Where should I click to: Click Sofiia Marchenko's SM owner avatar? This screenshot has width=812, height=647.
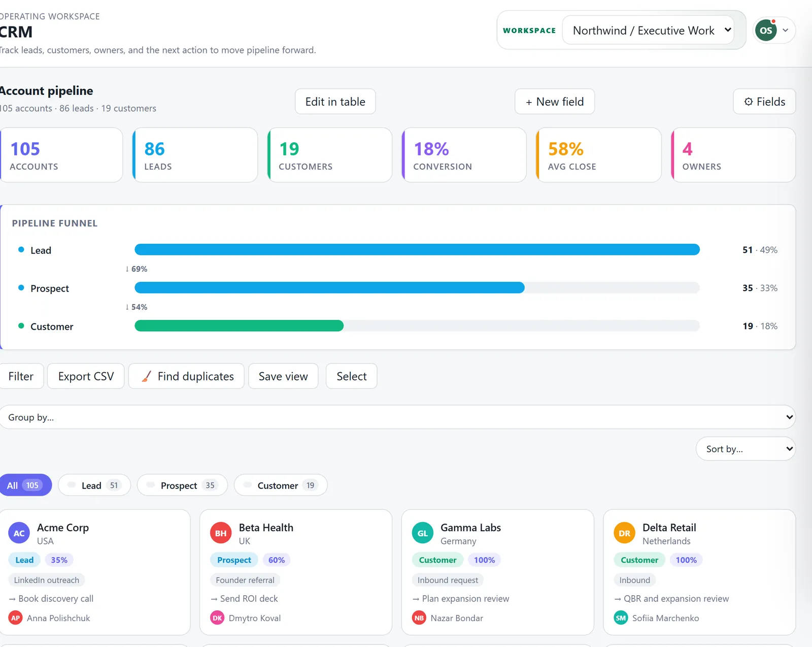click(621, 618)
